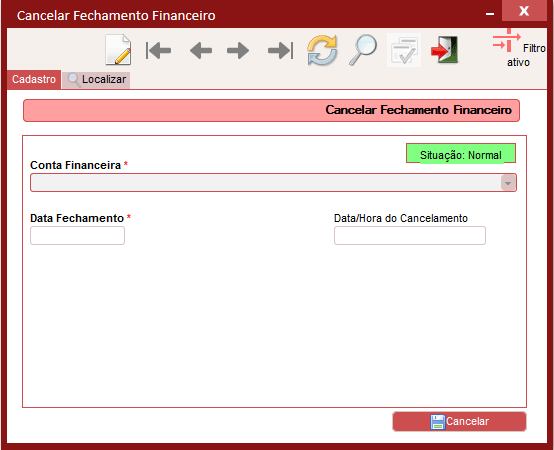Image resolution: width=554 pixels, height=450 pixels.
Task: Click the disabled checklist confirm icon
Action: pyautogui.click(x=404, y=50)
